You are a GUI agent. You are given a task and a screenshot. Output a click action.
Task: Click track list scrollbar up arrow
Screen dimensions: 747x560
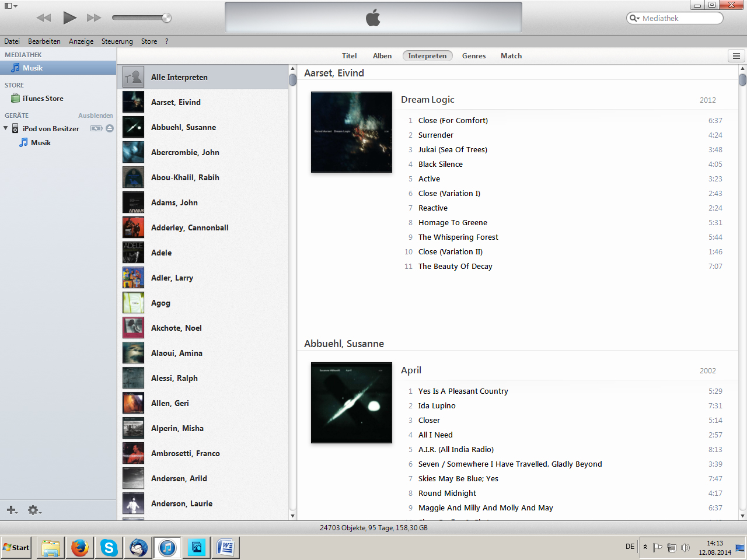coord(742,69)
